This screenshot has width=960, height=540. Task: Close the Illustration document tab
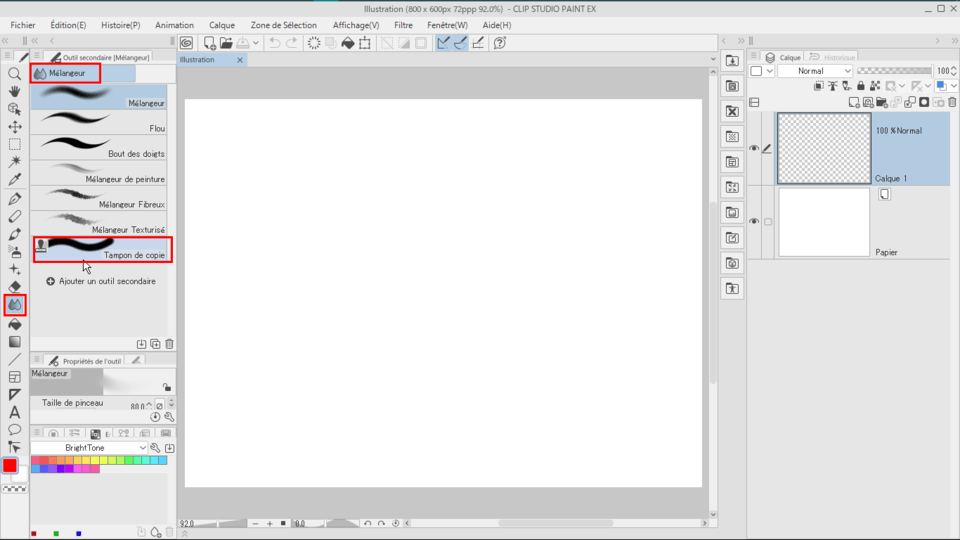point(240,59)
